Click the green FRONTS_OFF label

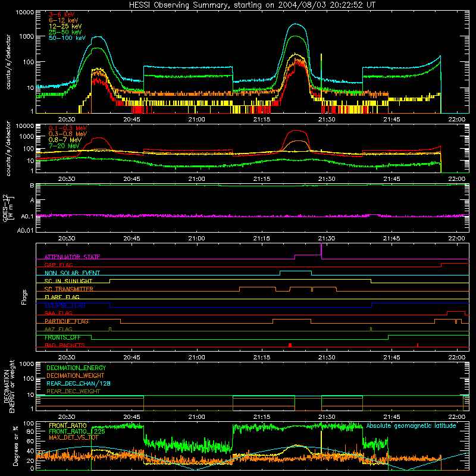coord(62,337)
